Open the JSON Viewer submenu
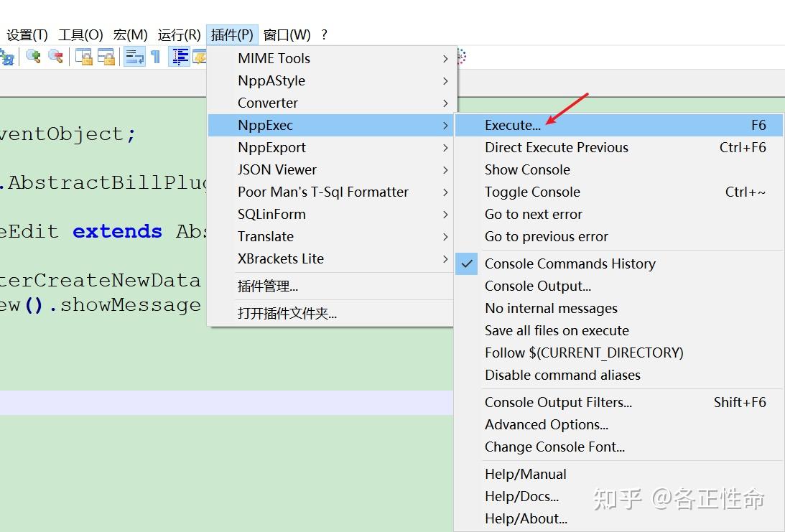This screenshot has height=532, width=785. coord(277,169)
